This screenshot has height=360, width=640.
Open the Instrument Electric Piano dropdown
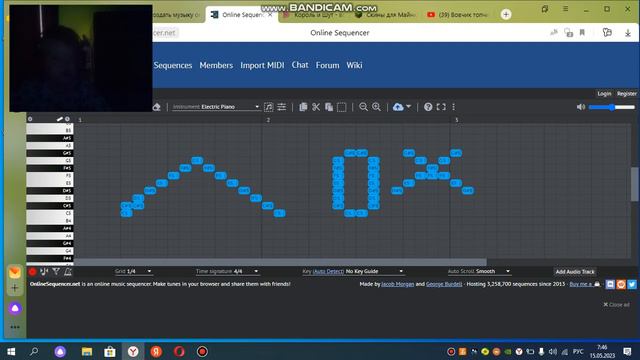[216, 107]
